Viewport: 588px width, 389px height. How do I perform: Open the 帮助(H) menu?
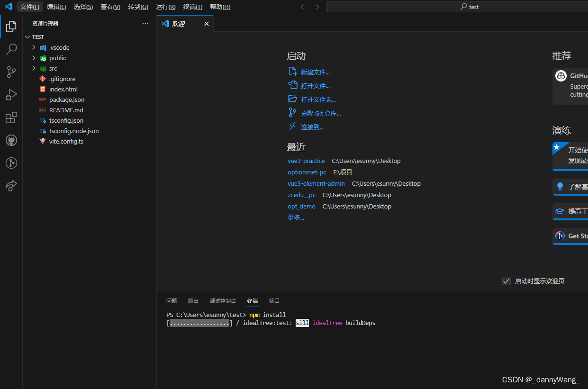tap(220, 7)
